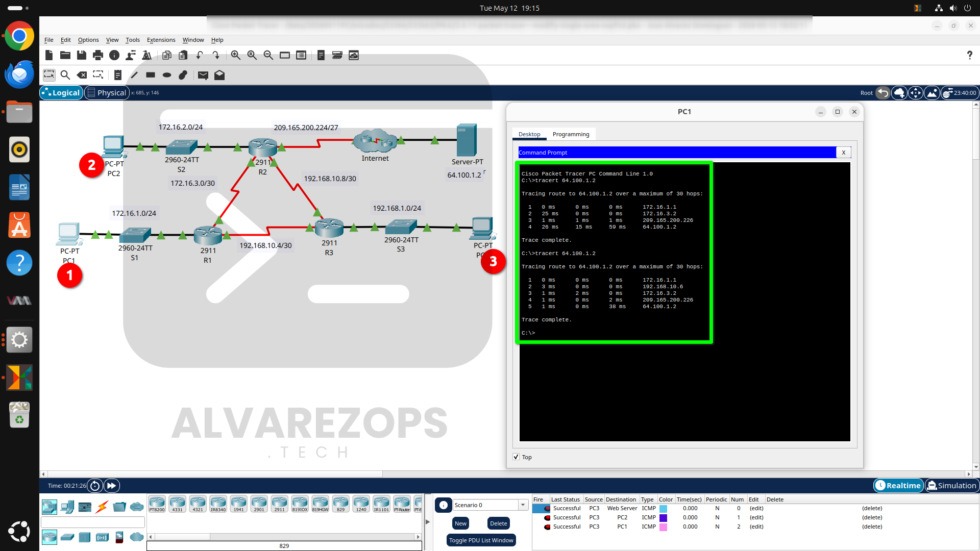The height and width of the screenshot is (551, 980).
Task: Create a new file from the toolbar
Action: pos(49,55)
